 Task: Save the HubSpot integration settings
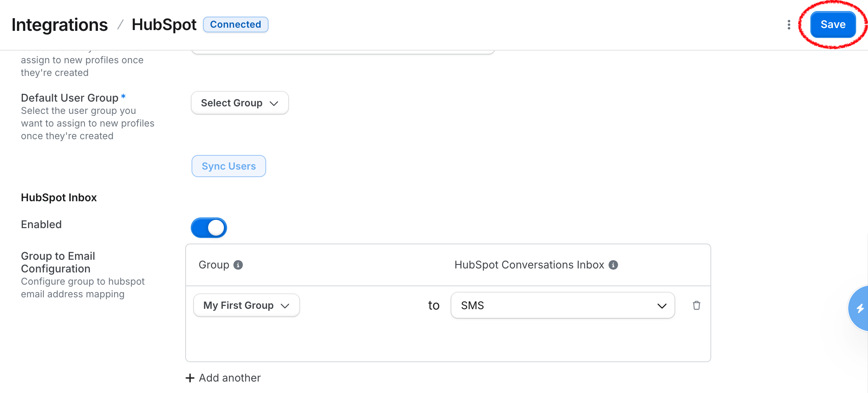point(833,25)
